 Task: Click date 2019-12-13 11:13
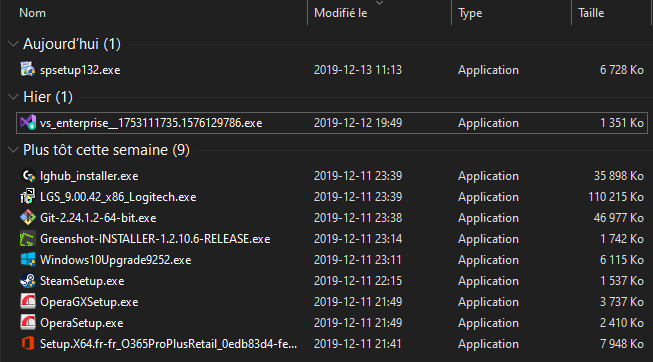[x=358, y=70]
